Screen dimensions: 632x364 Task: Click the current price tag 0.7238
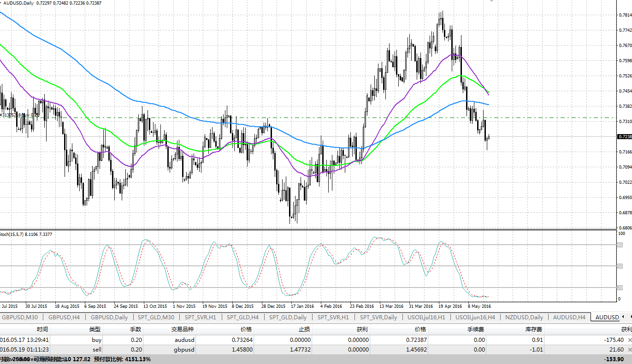624,137
